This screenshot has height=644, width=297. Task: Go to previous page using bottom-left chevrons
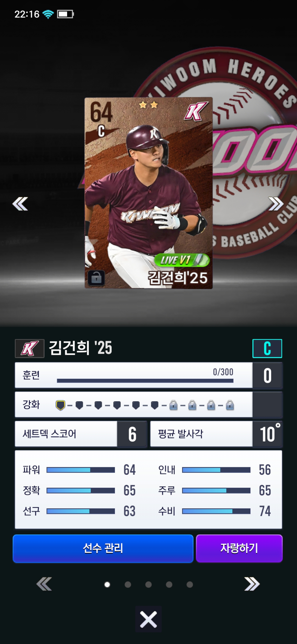point(44,584)
